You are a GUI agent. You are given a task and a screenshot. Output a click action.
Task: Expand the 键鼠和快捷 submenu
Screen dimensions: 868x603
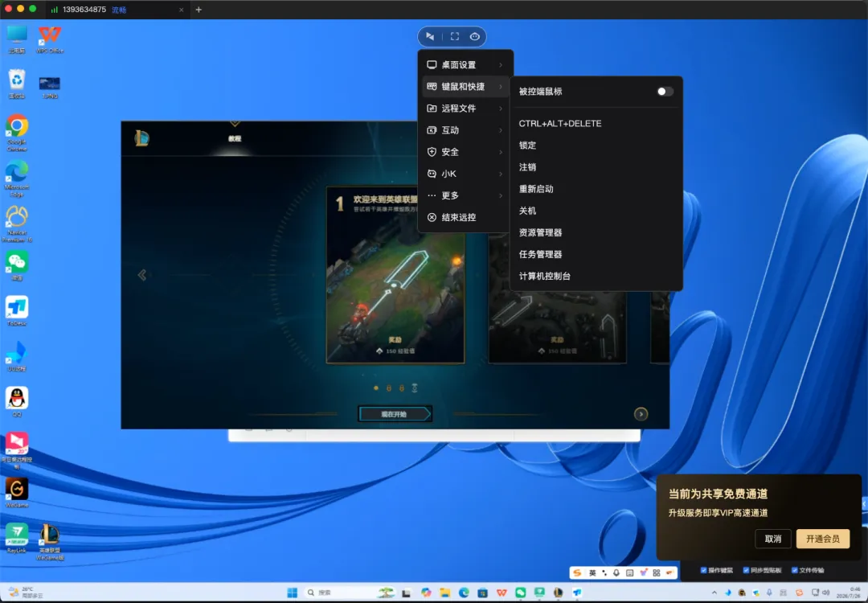point(465,86)
